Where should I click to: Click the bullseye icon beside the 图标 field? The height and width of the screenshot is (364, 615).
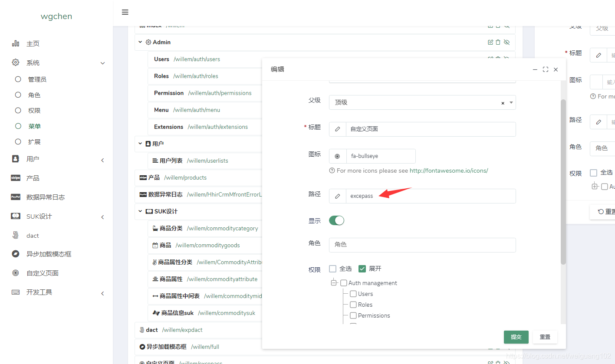[338, 156]
